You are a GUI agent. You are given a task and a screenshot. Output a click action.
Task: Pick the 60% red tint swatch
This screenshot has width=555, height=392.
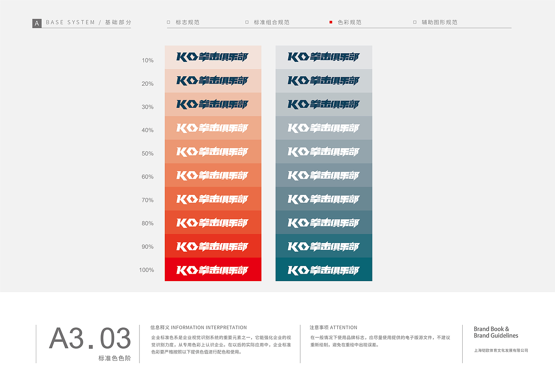pos(213,175)
